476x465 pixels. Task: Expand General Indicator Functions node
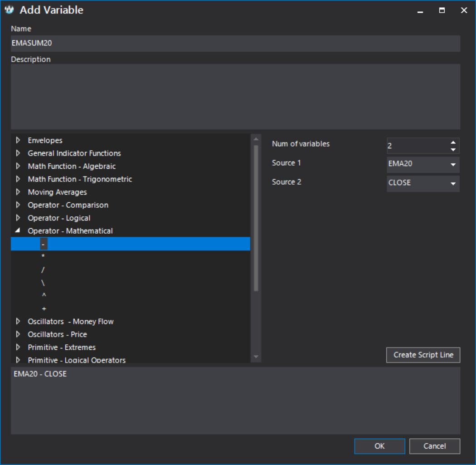[x=18, y=153]
